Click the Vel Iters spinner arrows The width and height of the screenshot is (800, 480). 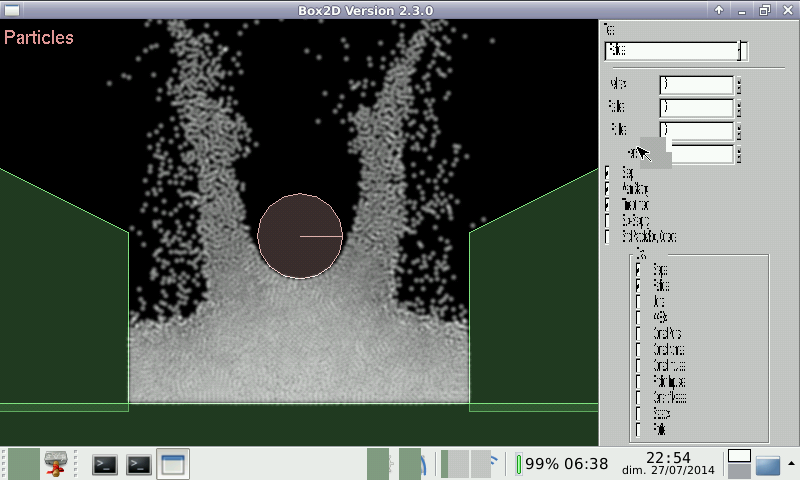739,85
